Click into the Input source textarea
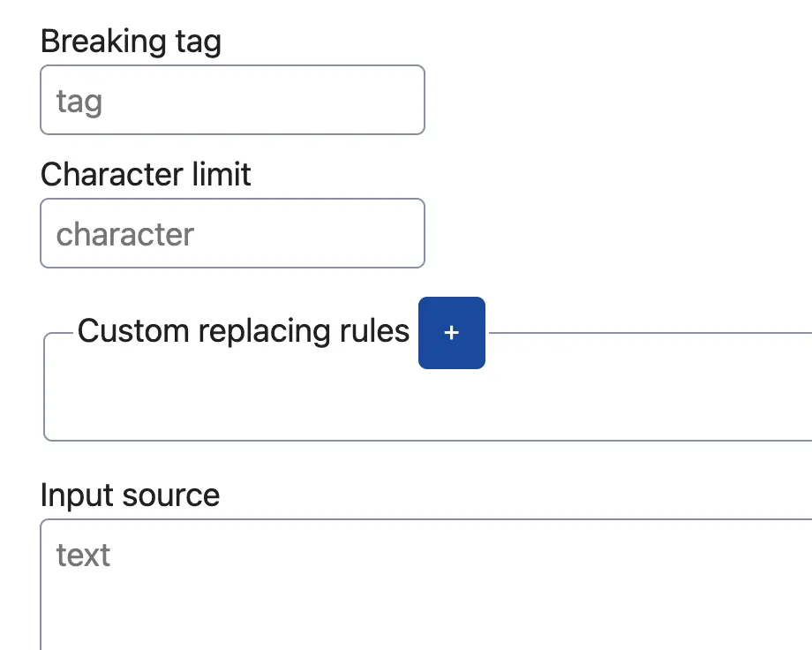 click(x=426, y=584)
